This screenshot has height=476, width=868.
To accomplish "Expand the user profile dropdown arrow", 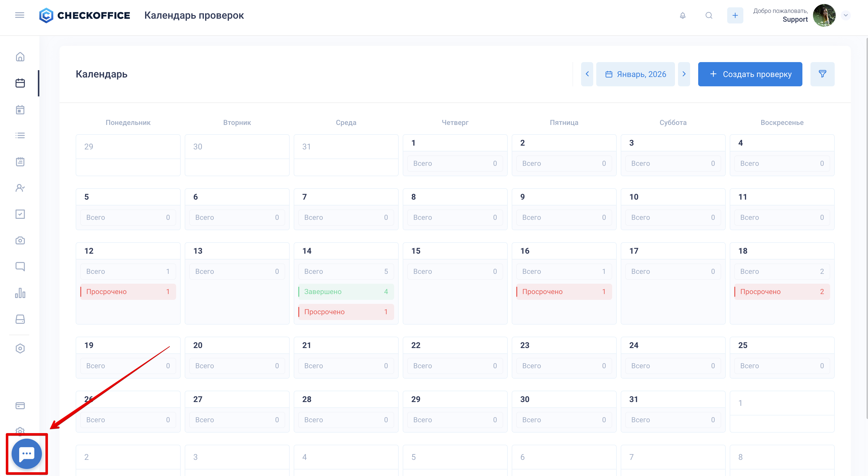I will [x=846, y=15].
